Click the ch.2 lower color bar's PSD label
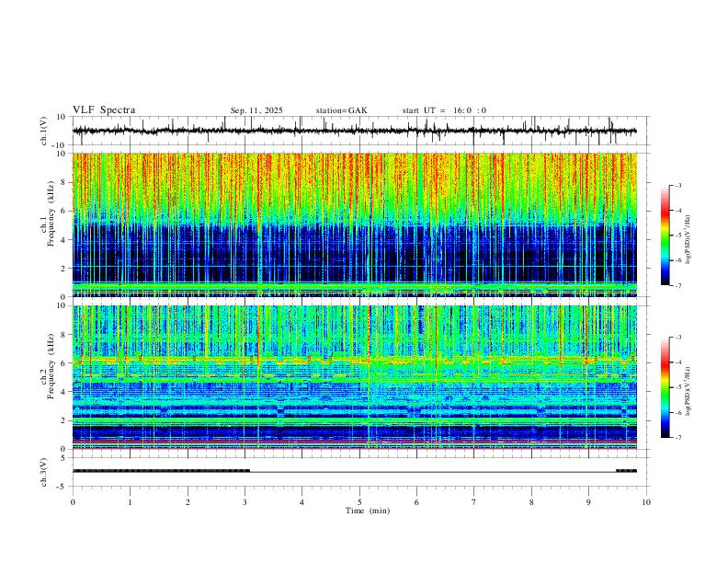Image resolution: width=728 pixels, height=563 pixels. pyautogui.click(x=688, y=392)
